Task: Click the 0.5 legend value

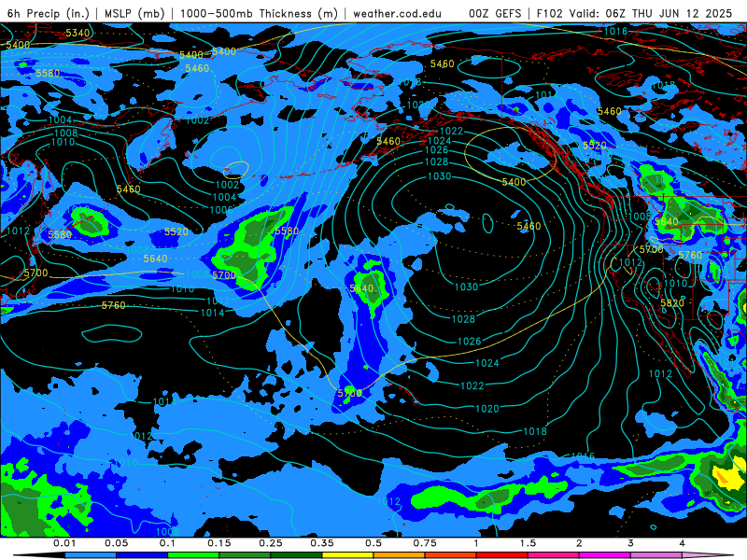Action: (373, 543)
